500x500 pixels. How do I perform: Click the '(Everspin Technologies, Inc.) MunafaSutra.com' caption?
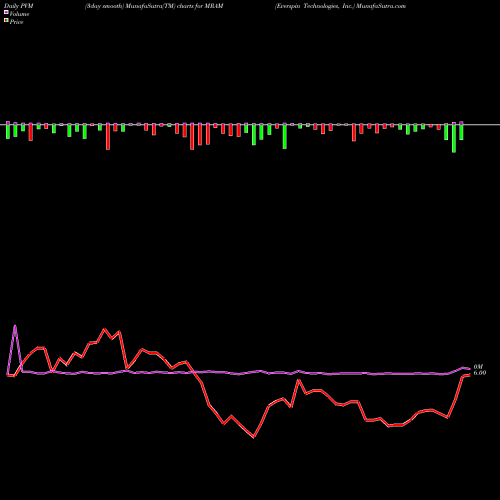(x=340, y=6)
